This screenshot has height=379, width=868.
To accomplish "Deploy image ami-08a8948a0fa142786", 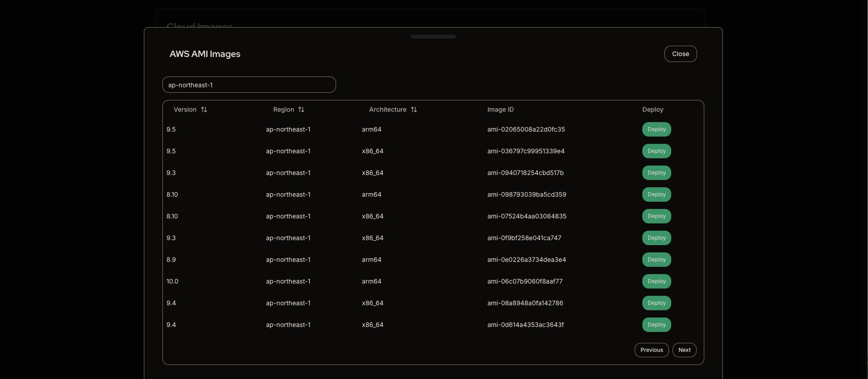I will click(656, 303).
